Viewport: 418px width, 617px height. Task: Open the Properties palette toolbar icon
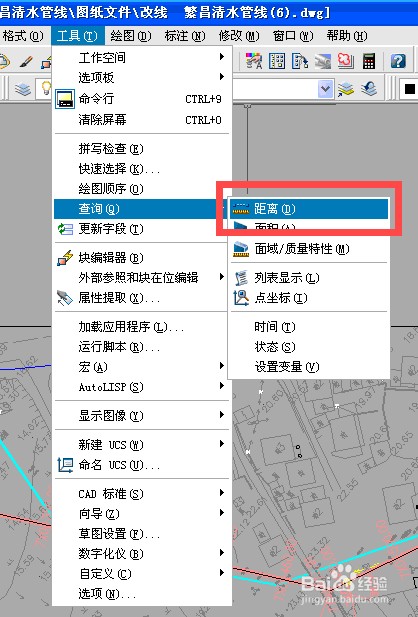[x=254, y=61]
